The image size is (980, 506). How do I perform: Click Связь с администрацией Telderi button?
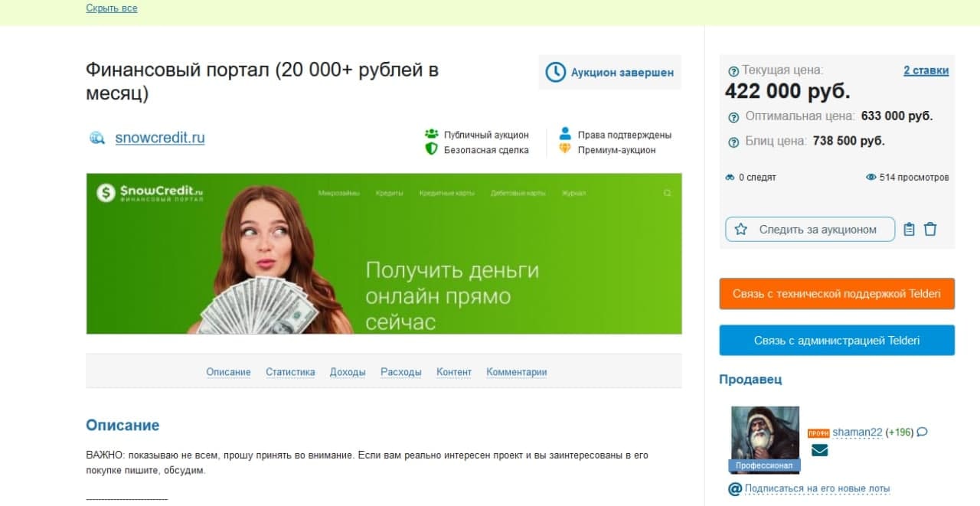click(837, 341)
